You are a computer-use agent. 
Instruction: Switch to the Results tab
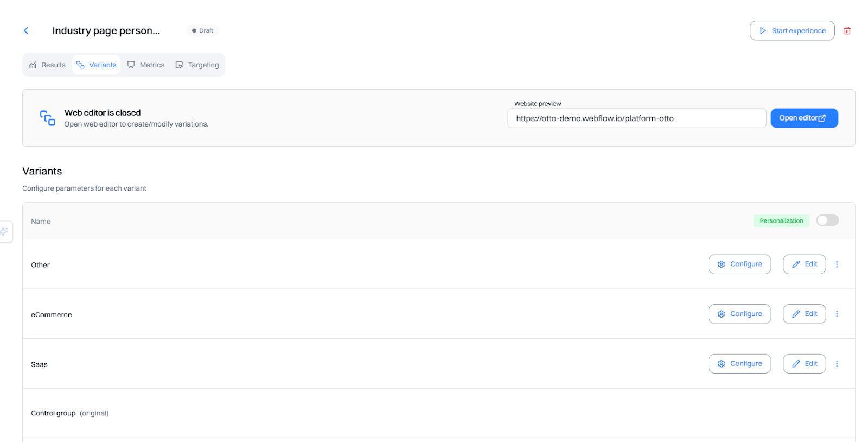48,65
